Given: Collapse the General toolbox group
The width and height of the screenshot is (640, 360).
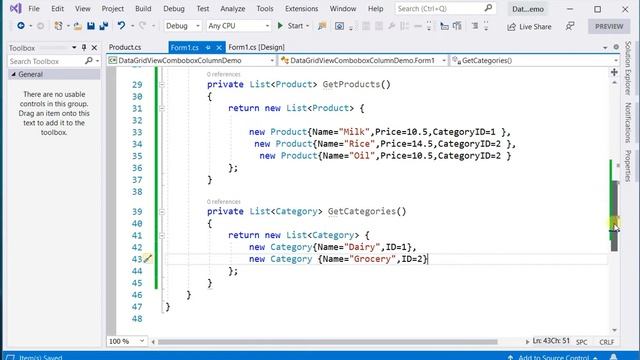Looking at the screenshot, I should 13,74.
